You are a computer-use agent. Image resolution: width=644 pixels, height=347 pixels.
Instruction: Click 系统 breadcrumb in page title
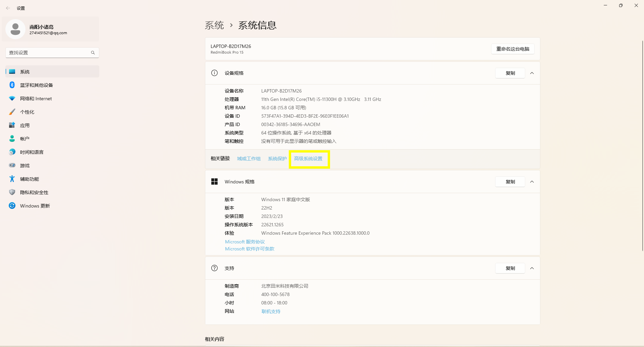tap(214, 25)
